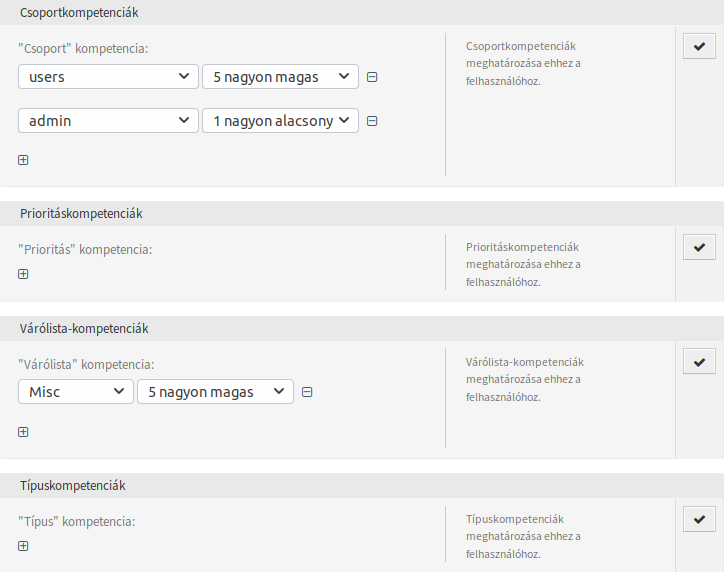Screen dimensions: 725x572
Task: Open the '5 nagyon magas' level dropdown for users
Action: coord(280,77)
